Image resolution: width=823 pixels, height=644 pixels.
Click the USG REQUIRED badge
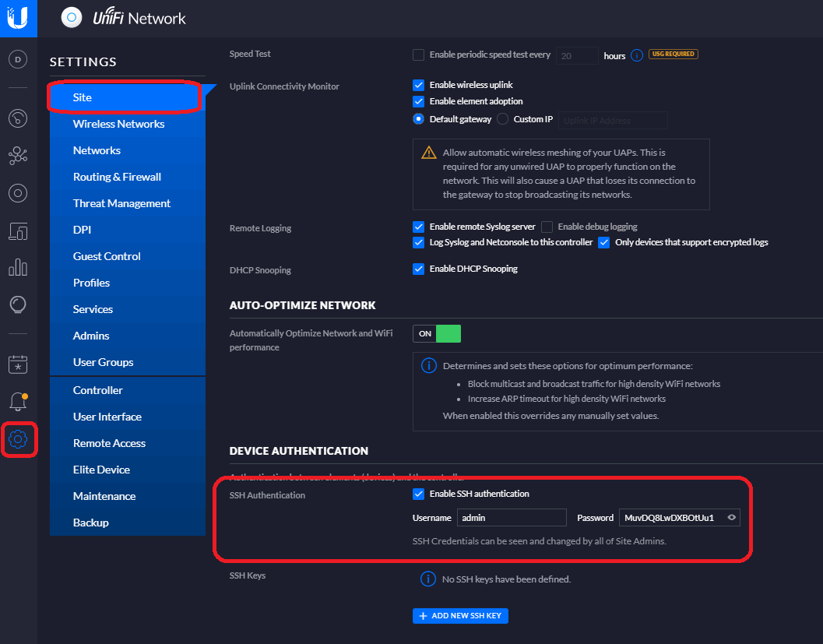pyautogui.click(x=673, y=54)
